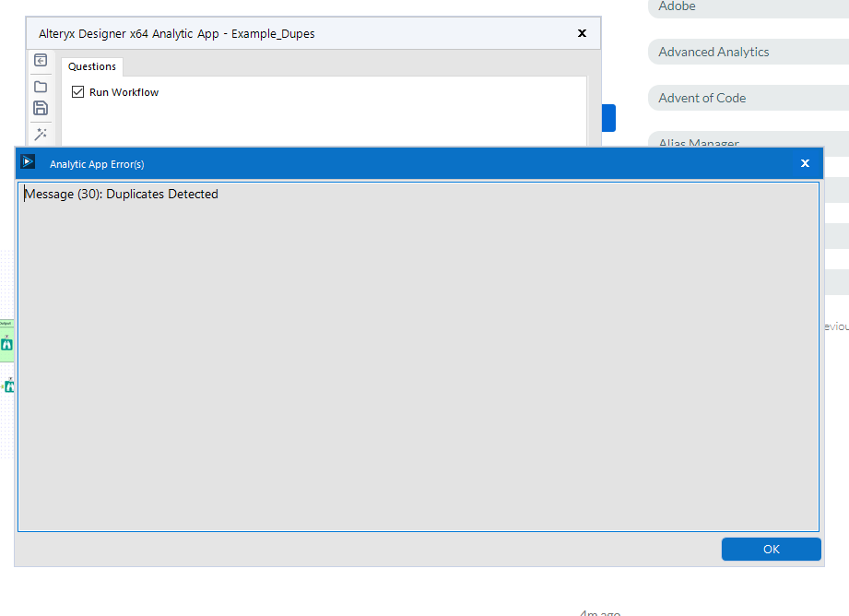Image resolution: width=849 pixels, height=616 pixels.
Task: Select the Duplicates Detected error message text
Action: (x=121, y=194)
